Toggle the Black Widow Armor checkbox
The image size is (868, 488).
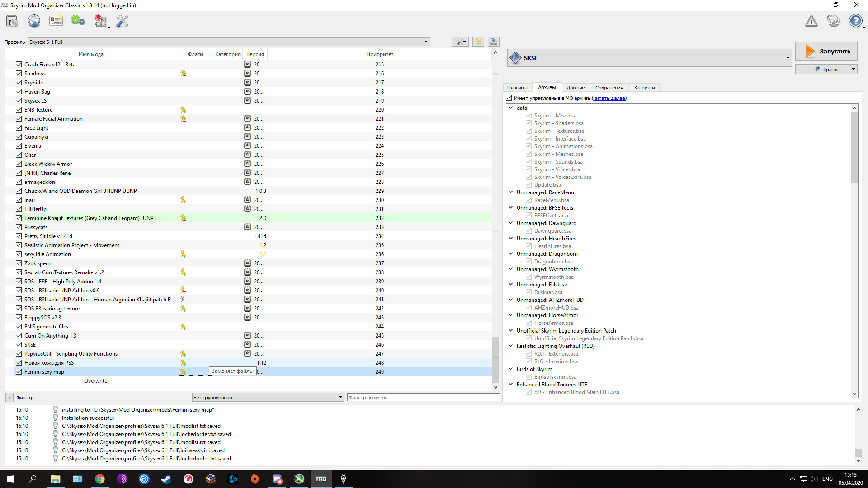point(19,164)
